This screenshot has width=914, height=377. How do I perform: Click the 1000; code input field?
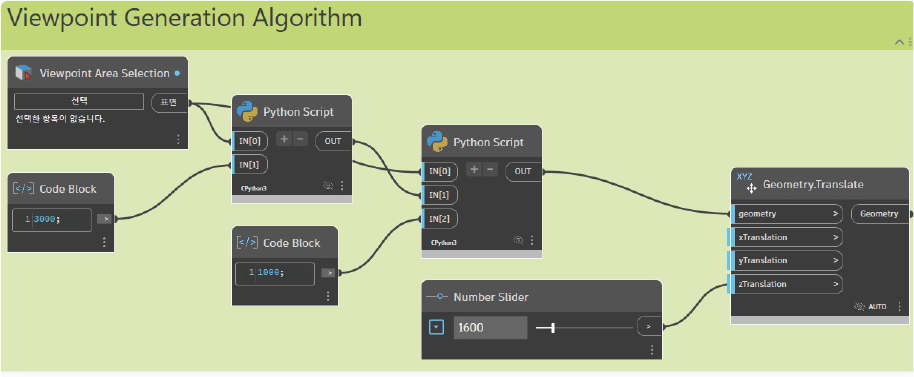pos(275,273)
